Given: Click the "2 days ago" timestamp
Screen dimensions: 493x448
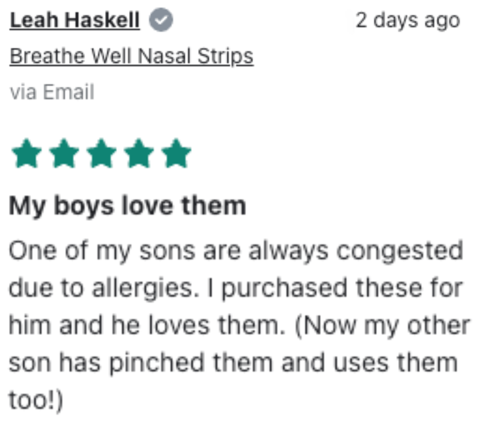Looking at the screenshot, I should click(x=407, y=20).
